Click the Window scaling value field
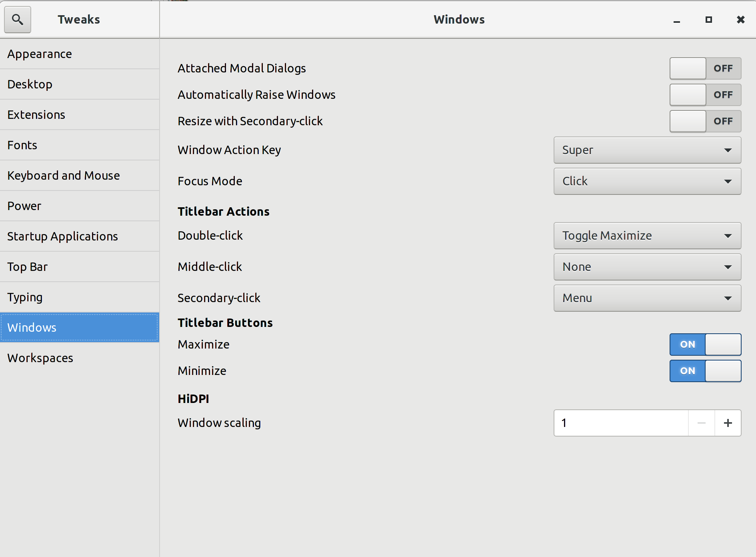 coord(620,423)
